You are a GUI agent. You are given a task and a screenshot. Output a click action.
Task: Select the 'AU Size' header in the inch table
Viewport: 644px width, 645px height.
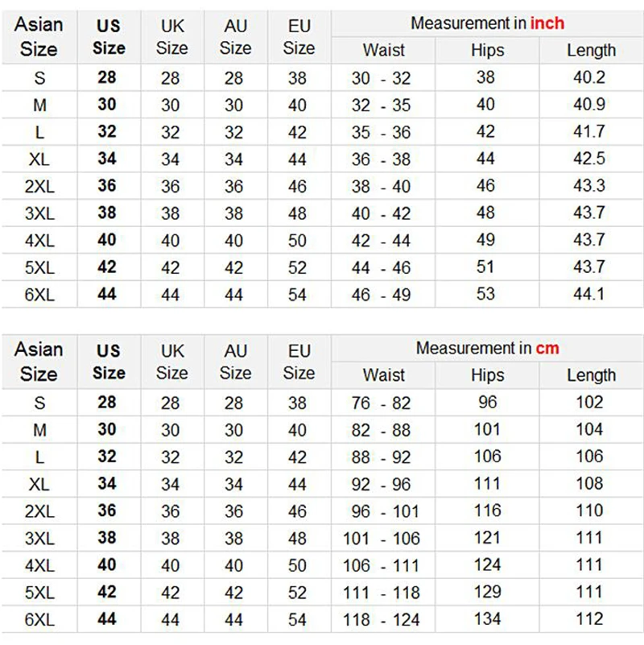click(236, 37)
